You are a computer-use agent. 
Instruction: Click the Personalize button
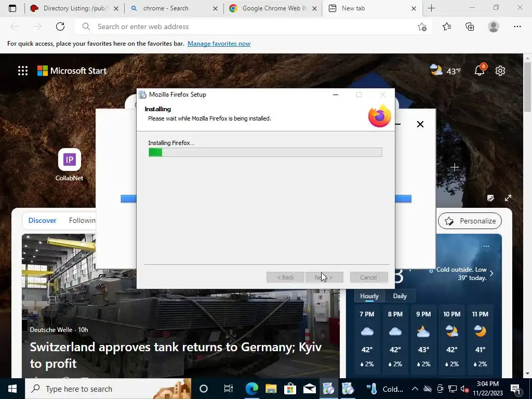coord(470,221)
